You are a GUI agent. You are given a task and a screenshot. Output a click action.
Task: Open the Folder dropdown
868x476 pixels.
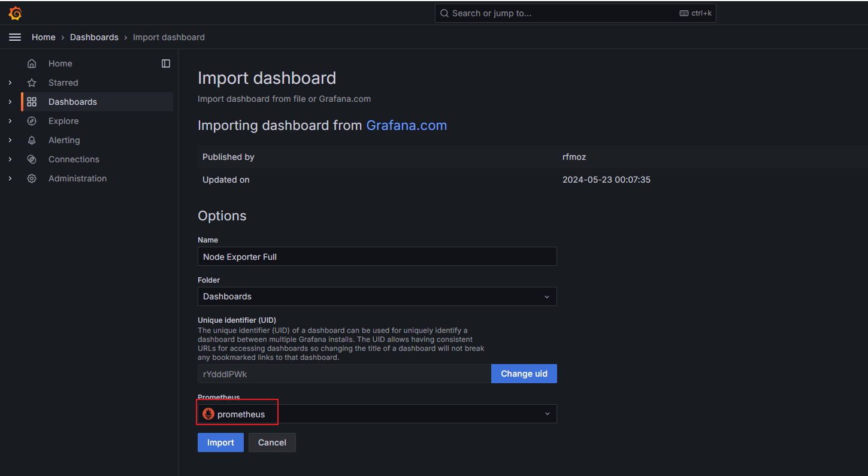click(x=377, y=296)
